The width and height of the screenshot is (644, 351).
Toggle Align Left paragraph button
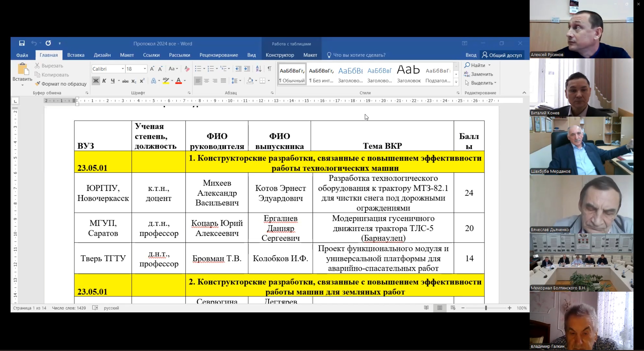coord(198,81)
